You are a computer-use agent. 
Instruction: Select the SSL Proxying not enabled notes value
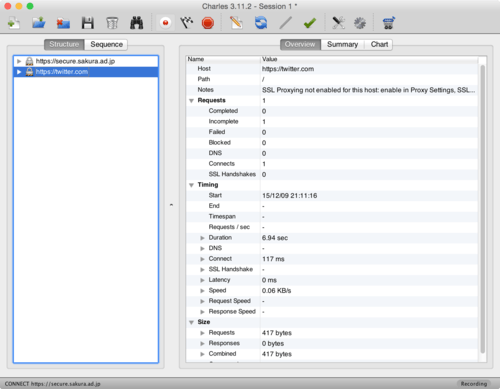pyautogui.click(x=368, y=90)
